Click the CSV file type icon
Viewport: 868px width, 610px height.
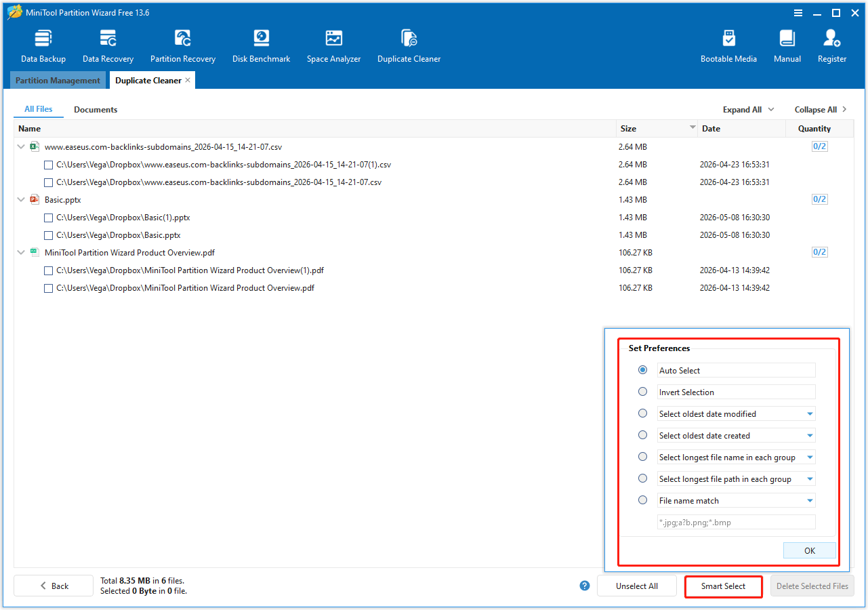35,146
